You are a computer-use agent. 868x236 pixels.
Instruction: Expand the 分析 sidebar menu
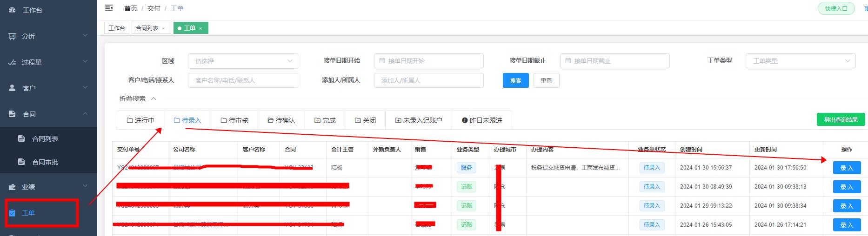point(85,36)
